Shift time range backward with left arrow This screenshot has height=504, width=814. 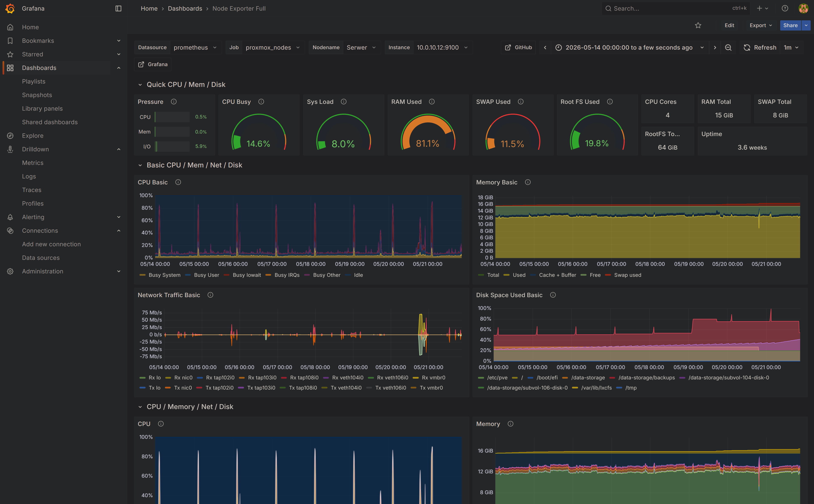tap(545, 48)
